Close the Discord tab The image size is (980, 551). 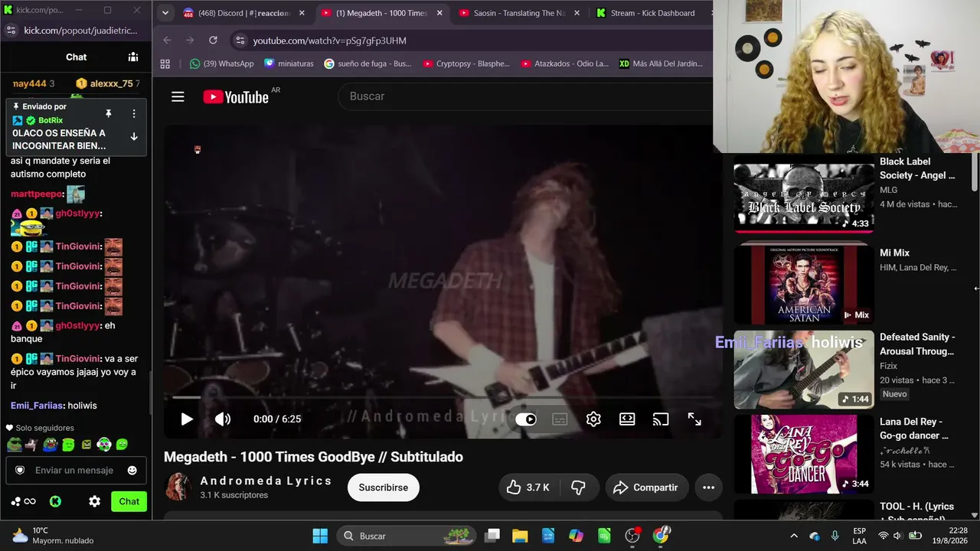(302, 13)
